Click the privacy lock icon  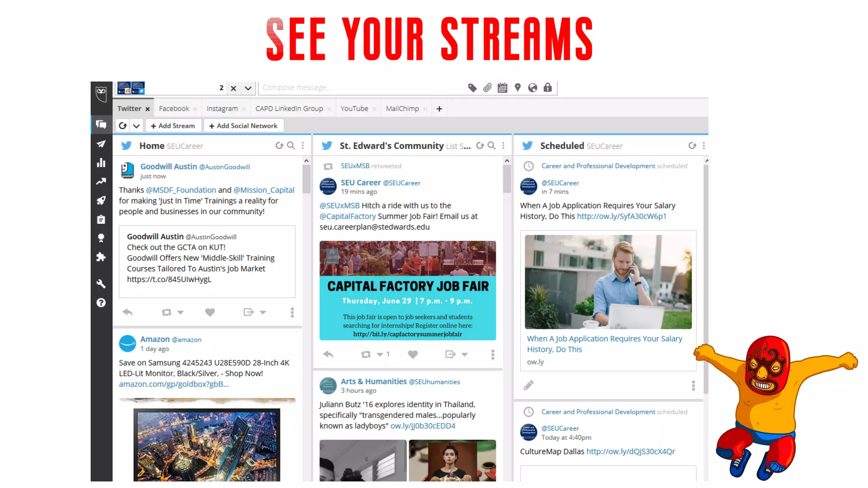[548, 88]
